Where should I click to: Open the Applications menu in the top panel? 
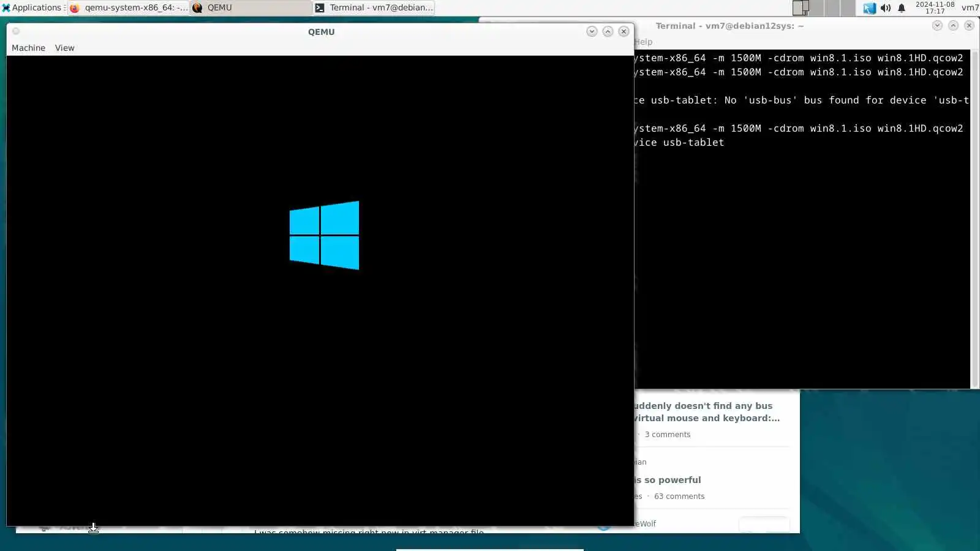[32, 7]
